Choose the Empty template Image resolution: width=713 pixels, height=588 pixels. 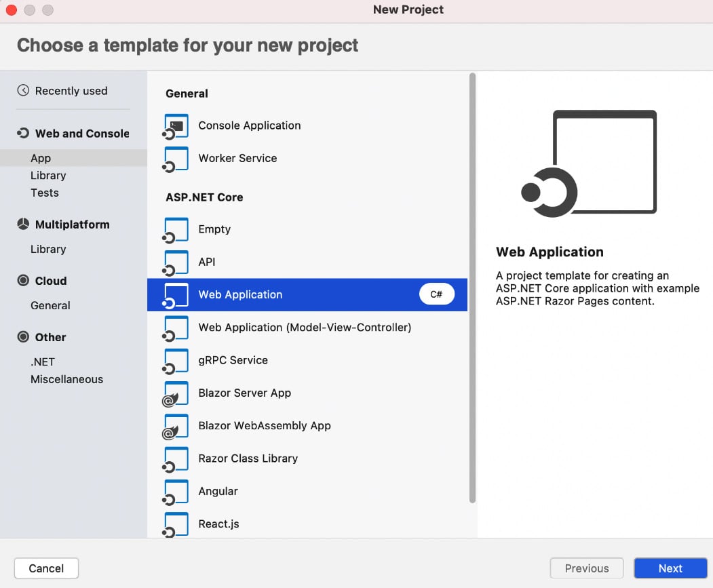point(307,229)
